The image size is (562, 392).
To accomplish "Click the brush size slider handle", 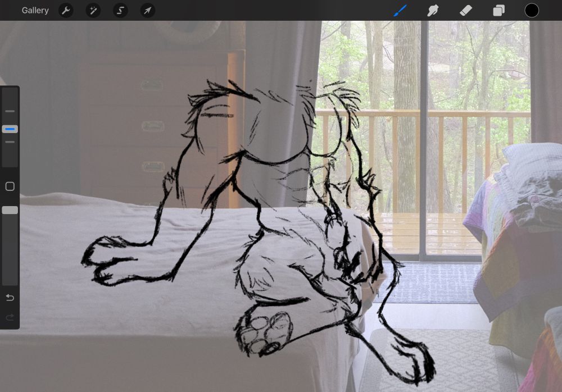I will pos(10,129).
